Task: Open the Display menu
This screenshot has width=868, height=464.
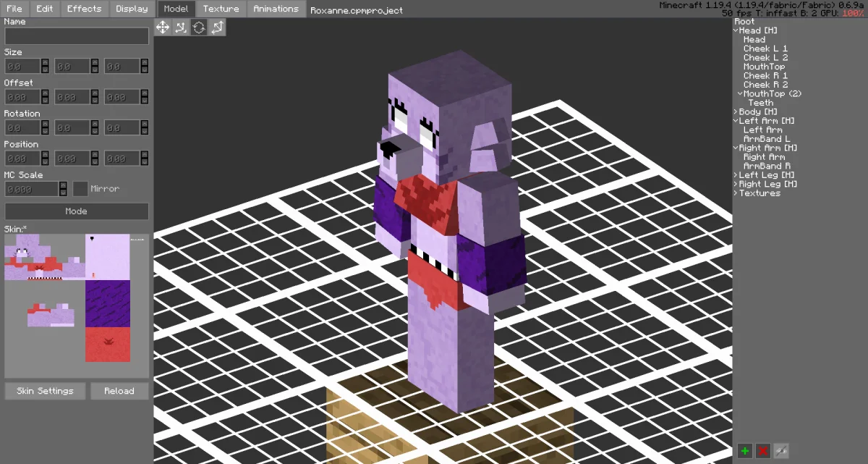Action: [132, 9]
